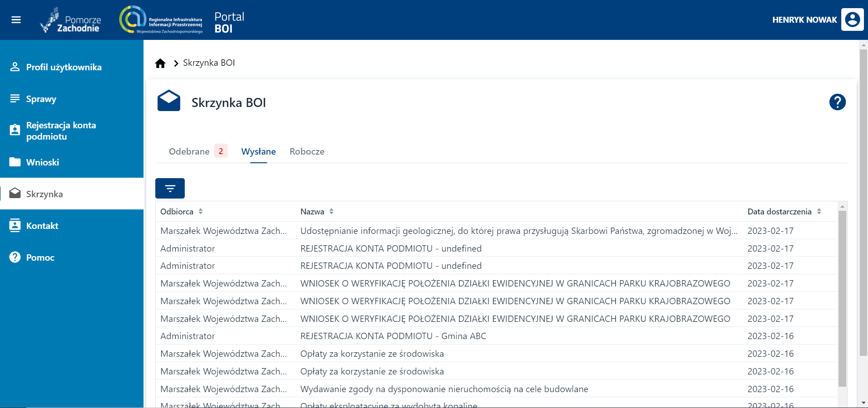Open Profil użytkownika in sidebar
This screenshot has width=868, height=408.
[63, 67]
